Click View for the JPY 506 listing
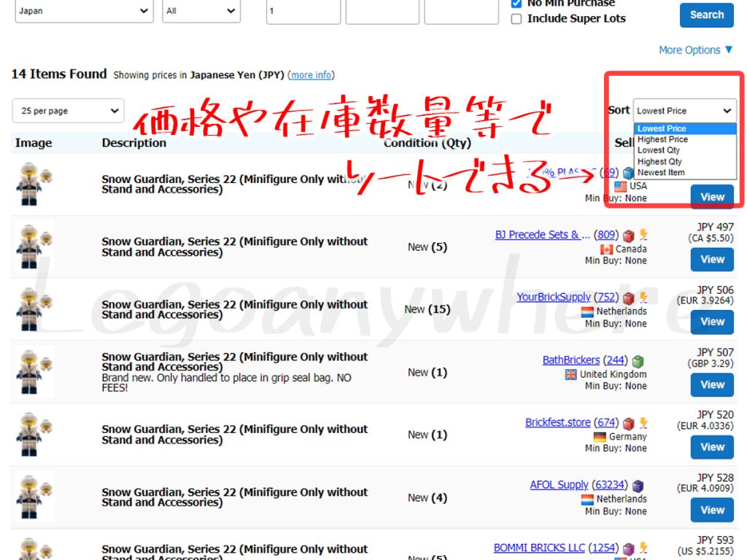747x560 pixels. coord(712,322)
